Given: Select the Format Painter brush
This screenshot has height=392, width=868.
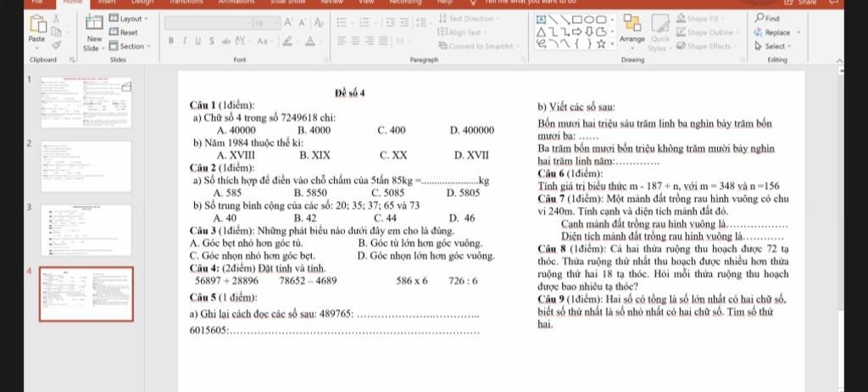Looking at the screenshot, I should click(x=56, y=46).
